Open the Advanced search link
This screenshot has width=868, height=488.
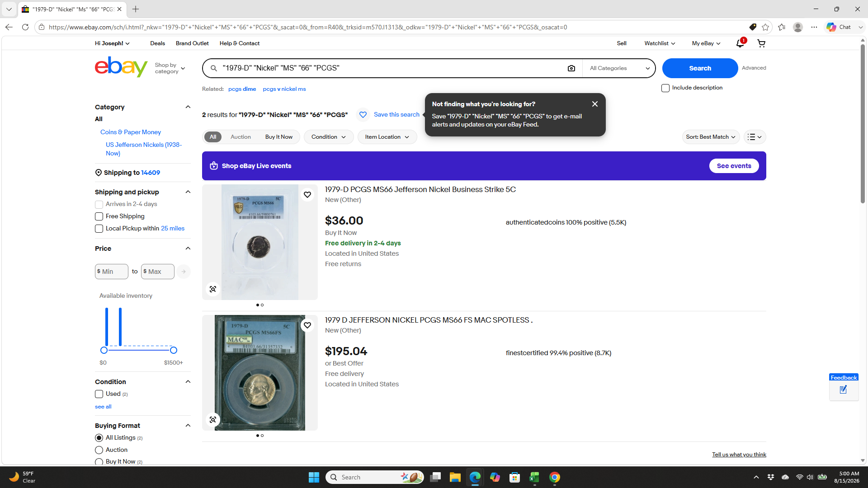coord(754,68)
